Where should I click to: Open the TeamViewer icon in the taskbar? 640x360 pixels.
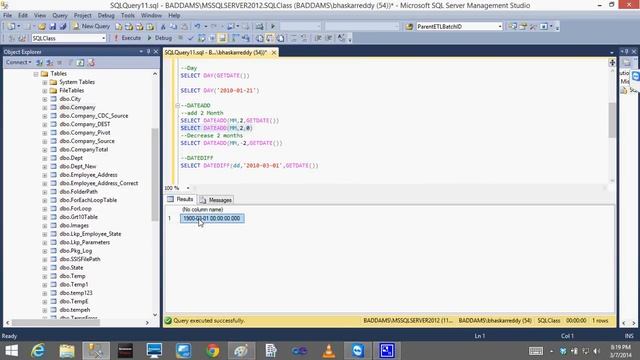358,351
